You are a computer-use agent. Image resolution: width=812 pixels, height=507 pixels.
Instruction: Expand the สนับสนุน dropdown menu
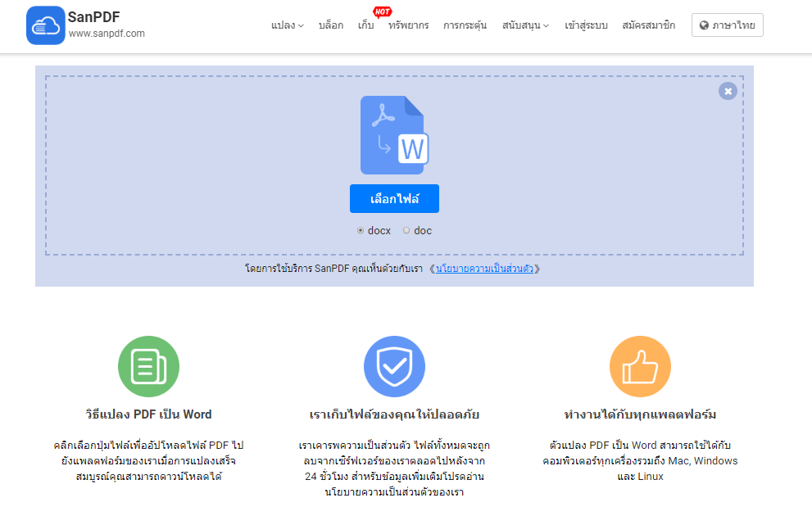(x=525, y=25)
